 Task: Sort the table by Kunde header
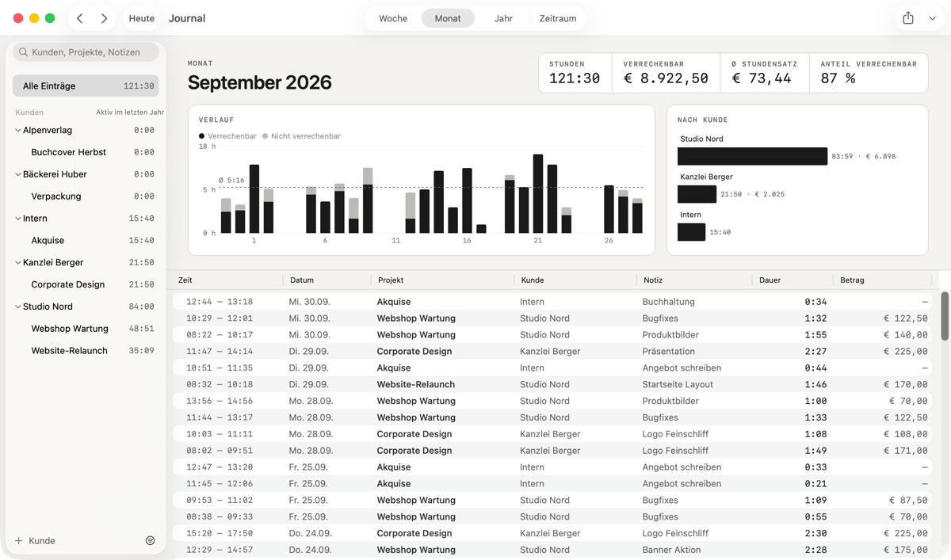coord(575,280)
